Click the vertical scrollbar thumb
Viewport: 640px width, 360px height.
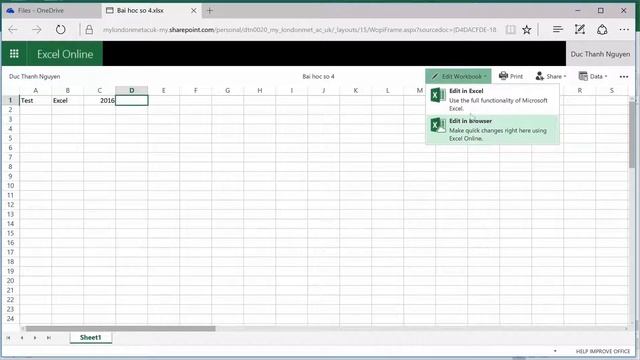632,135
